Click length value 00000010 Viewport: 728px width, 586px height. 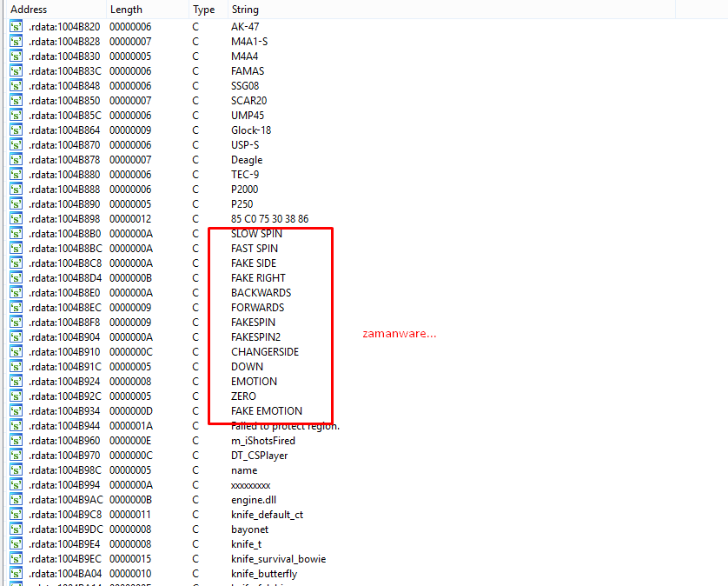tap(130, 574)
